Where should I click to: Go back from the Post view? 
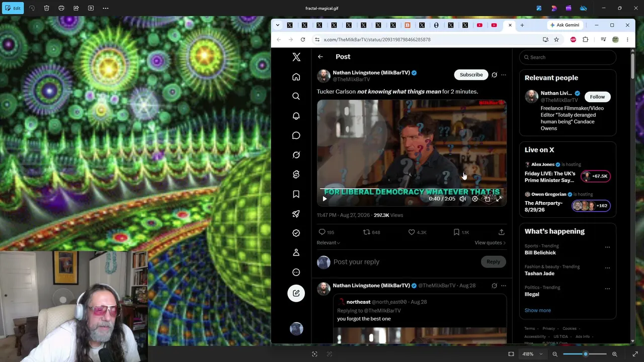[x=320, y=57]
